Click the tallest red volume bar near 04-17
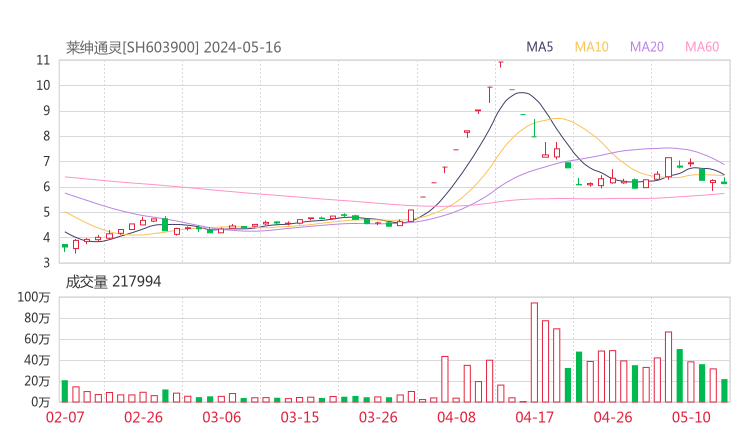Image resolution: width=740 pixels, height=440 pixels. pyautogui.click(x=534, y=353)
